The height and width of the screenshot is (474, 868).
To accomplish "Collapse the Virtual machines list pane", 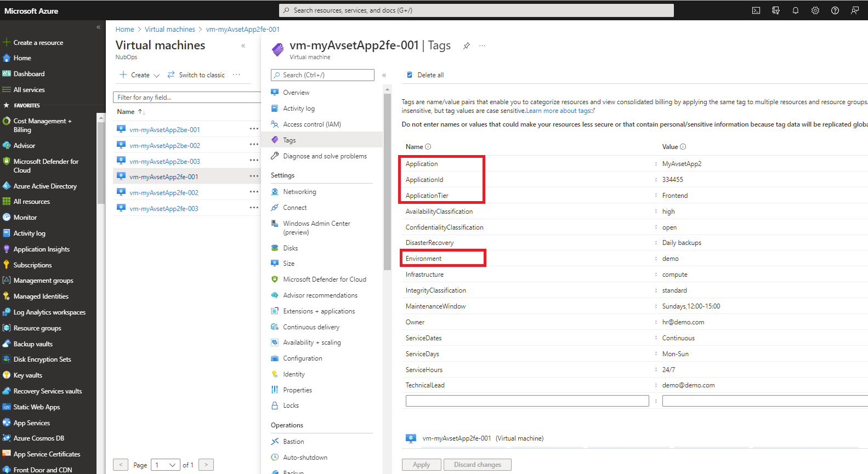I will (243, 46).
